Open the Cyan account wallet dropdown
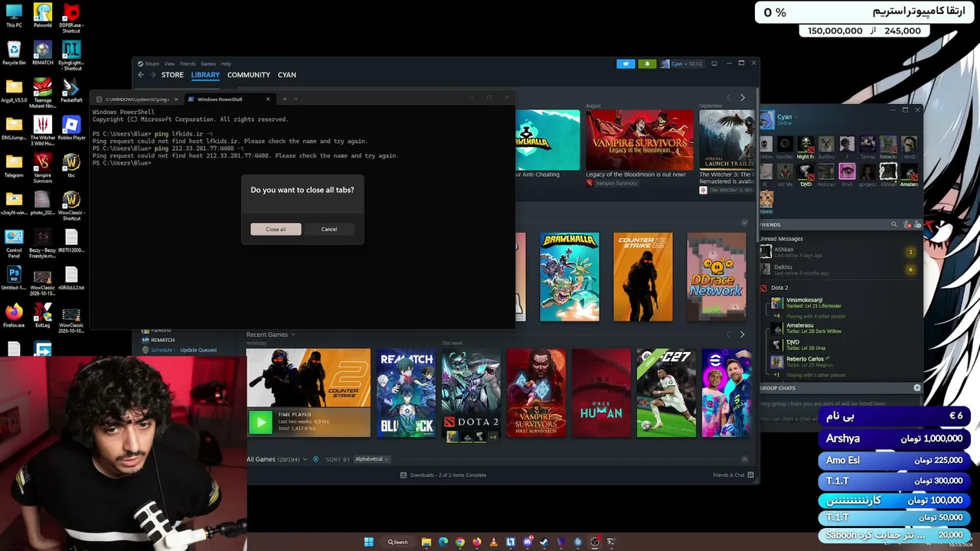The image size is (980, 551). (681, 64)
